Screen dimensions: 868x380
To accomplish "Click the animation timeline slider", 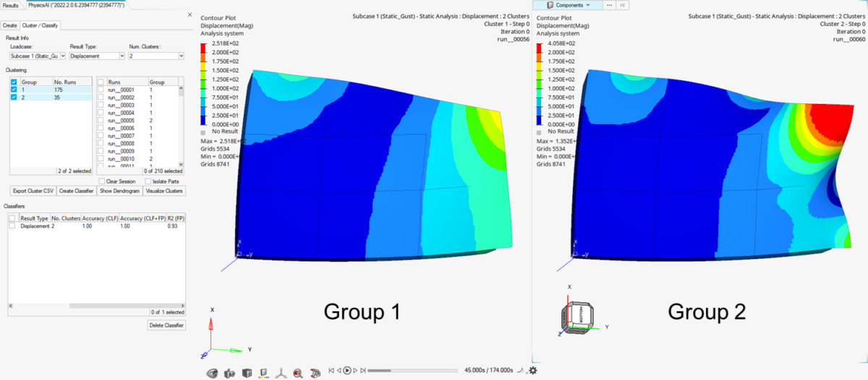I will point(412,371).
